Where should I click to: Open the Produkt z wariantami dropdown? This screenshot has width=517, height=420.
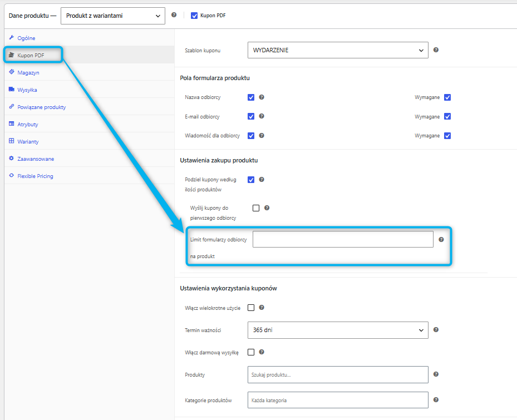pos(113,16)
